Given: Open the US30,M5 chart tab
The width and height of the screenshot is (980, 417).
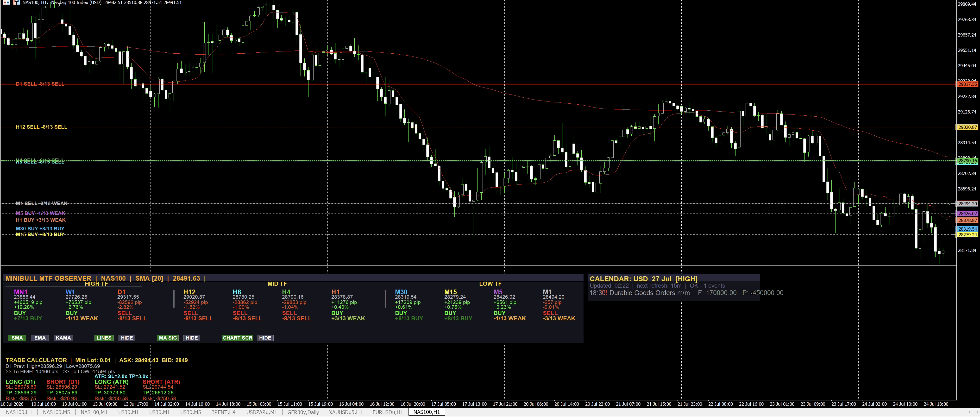Looking at the screenshot, I should [x=190, y=412].
